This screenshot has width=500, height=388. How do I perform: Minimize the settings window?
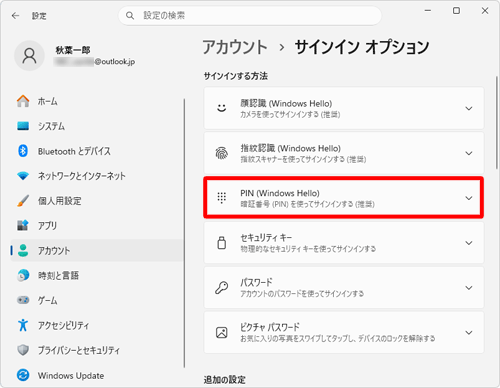tap(428, 11)
